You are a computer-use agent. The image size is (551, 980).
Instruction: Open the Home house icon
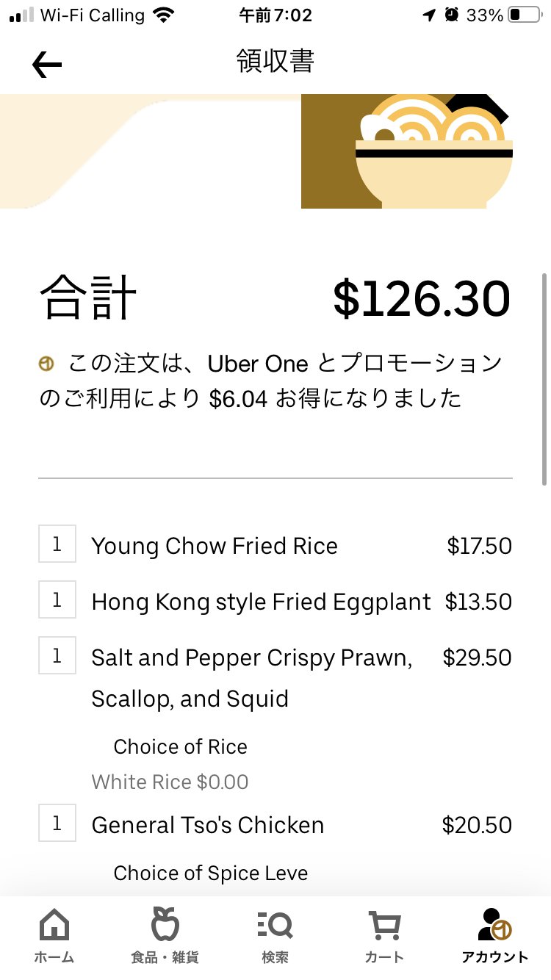tap(54, 925)
